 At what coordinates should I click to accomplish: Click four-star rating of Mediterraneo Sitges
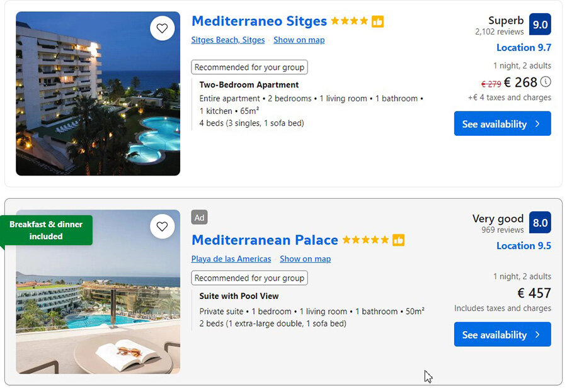[x=349, y=21]
